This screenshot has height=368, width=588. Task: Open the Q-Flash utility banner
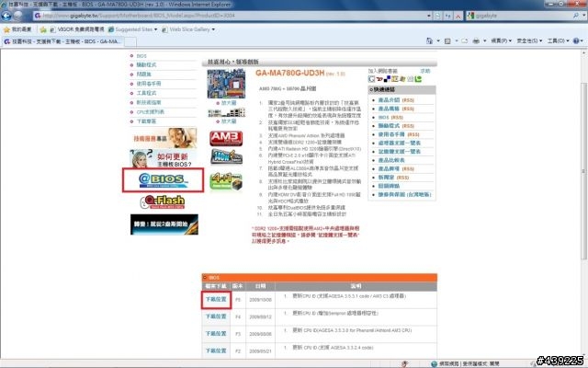[163, 202]
